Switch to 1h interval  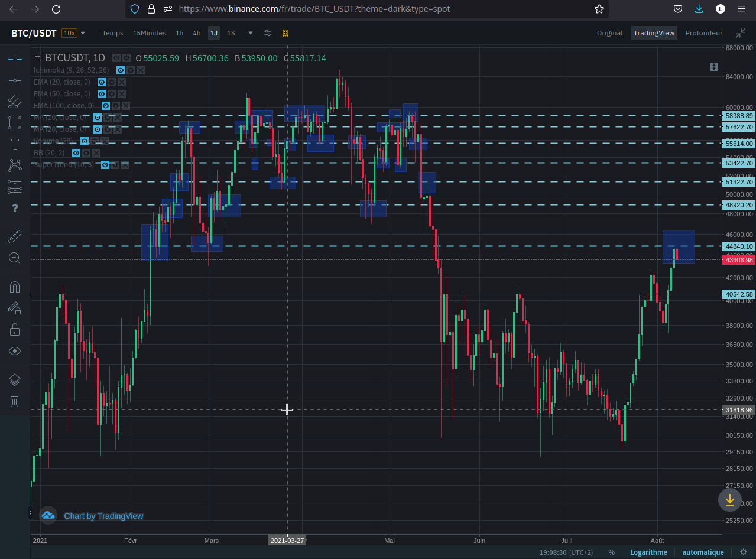coord(180,33)
